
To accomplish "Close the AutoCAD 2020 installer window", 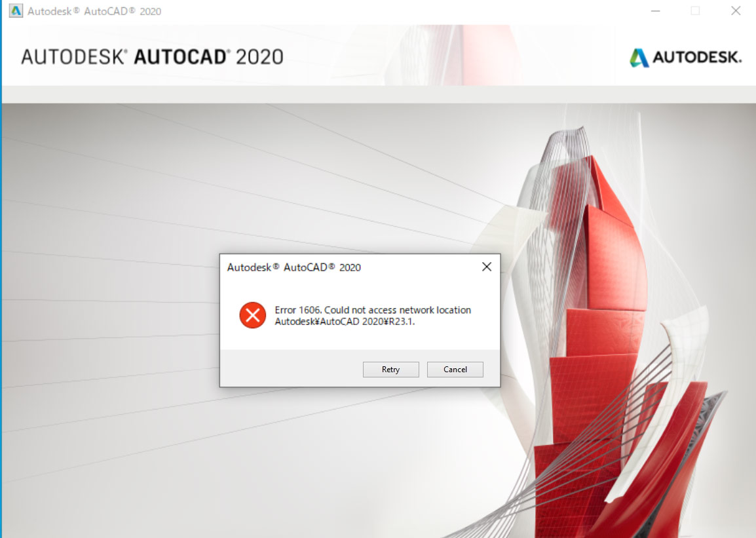I will (735, 10).
